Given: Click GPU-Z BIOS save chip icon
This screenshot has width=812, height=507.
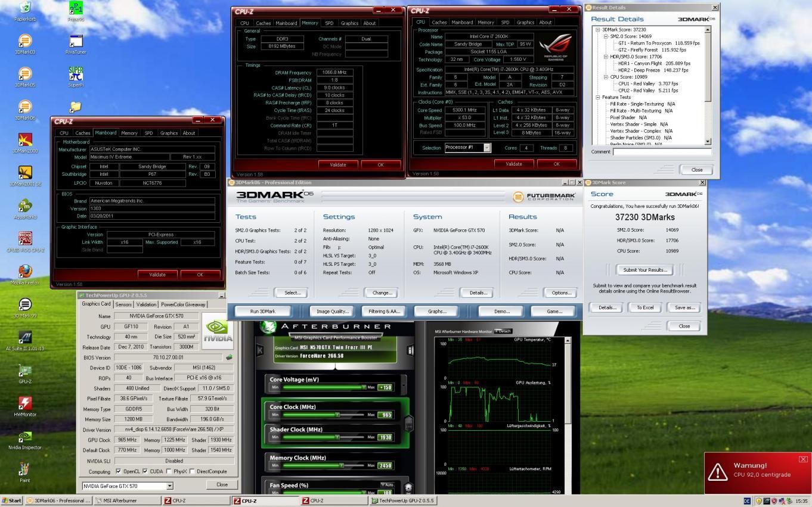Looking at the screenshot, I should click(229, 357).
